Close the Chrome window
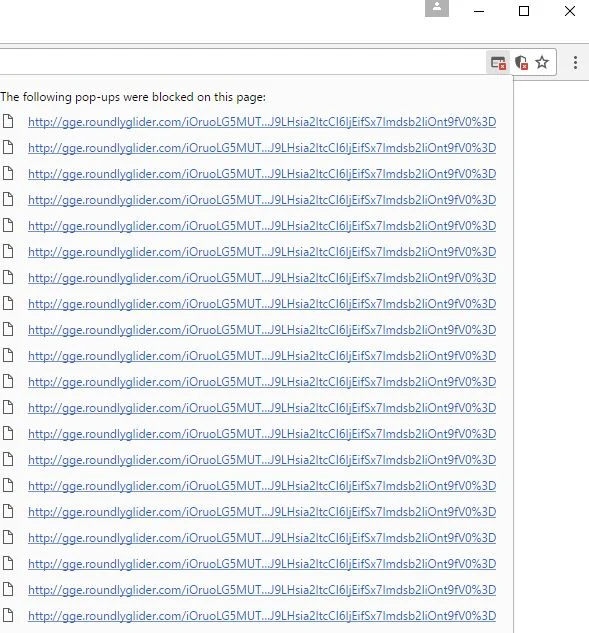This screenshot has height=633, width=589. click(570, 11)
